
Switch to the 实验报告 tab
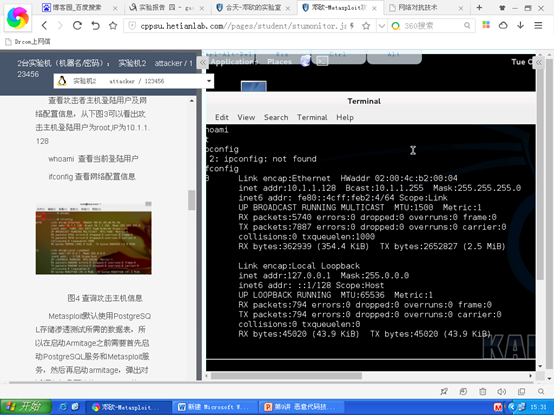(166, 7)
